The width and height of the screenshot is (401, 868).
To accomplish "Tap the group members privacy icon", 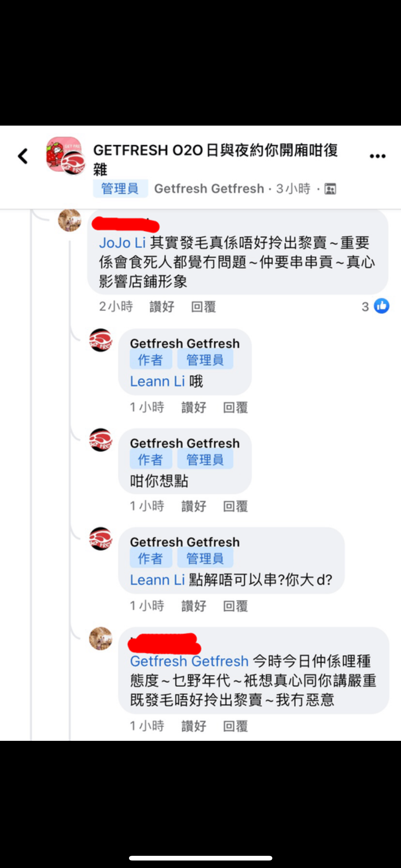I will [x=330, y=189].
